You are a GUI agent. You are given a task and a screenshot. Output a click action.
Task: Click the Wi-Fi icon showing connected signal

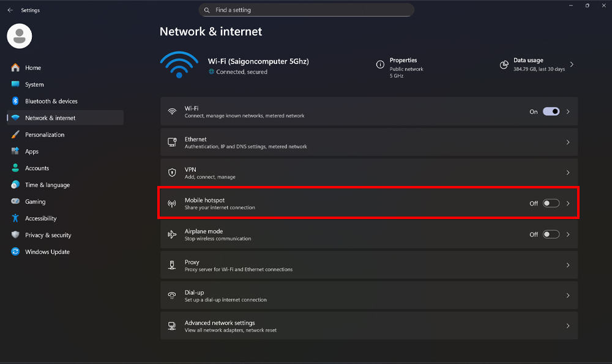pyautogui.click(x=179, y=64)
